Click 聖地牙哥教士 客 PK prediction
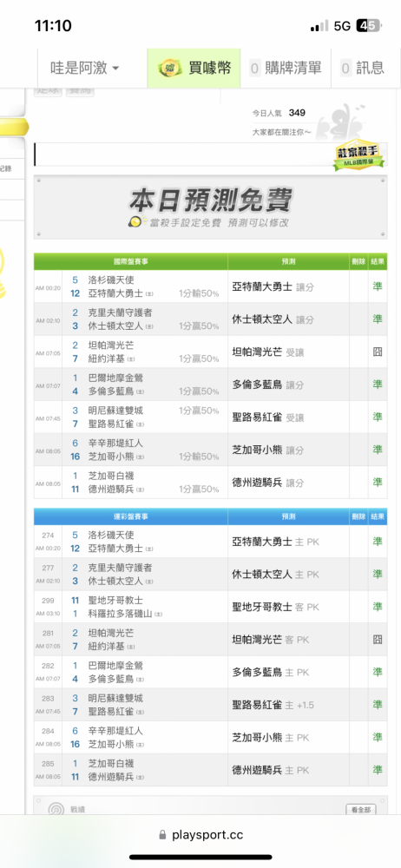The width and height of the screenshot is (401, 868). click(x=275, y=607)
